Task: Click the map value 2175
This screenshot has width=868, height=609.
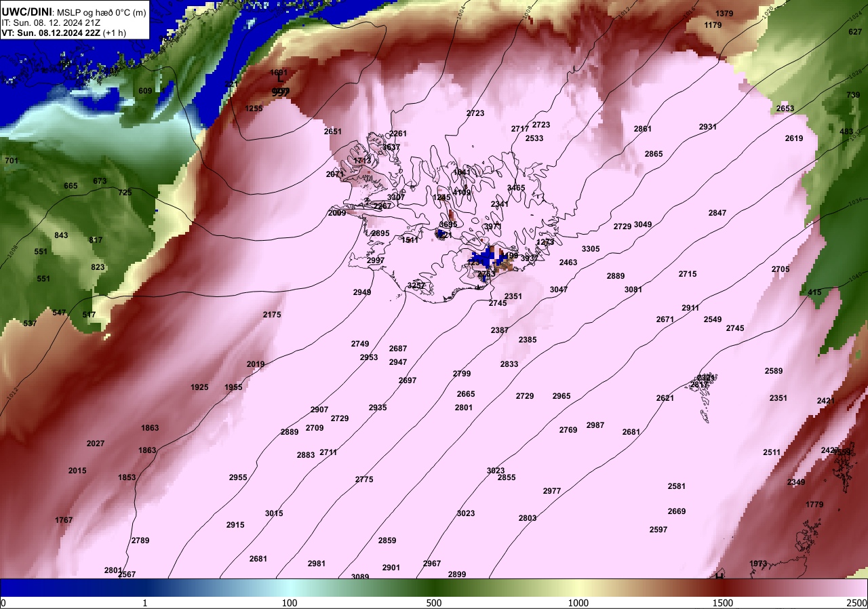Action: tap(272, 315)
